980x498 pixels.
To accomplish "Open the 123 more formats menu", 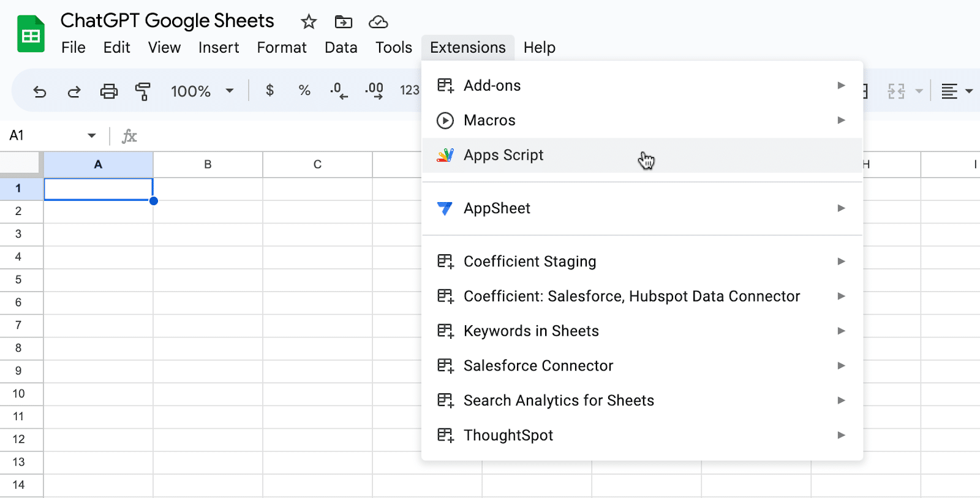I will coord(409,91).
